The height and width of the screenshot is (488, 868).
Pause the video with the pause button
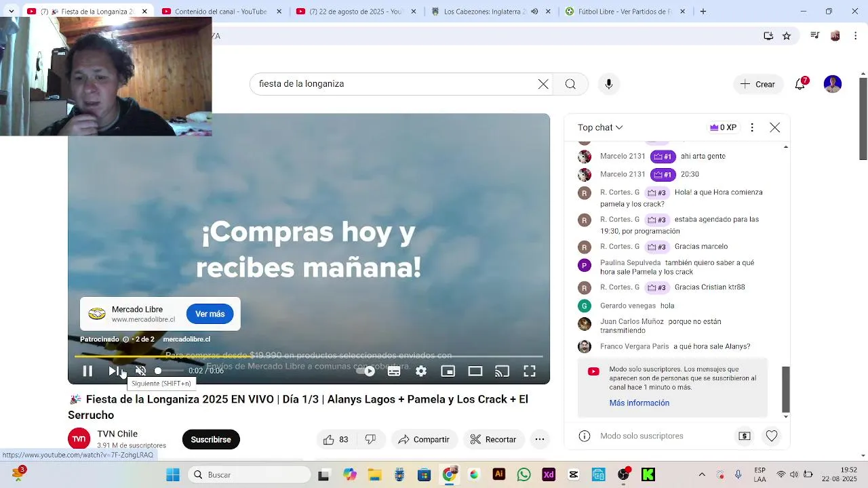click(87, 371)
